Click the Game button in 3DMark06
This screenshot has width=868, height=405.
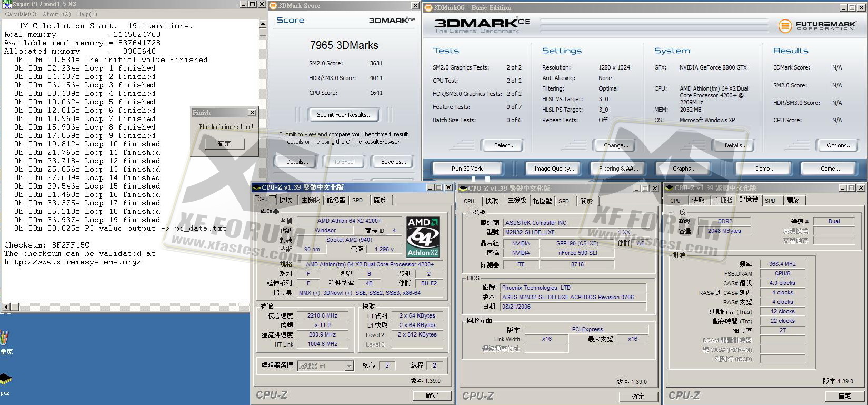[x=830, y=169]
